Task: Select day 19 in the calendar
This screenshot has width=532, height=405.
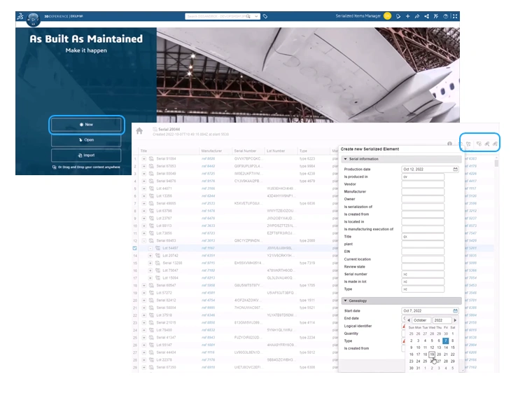Action: click(432, 355)
